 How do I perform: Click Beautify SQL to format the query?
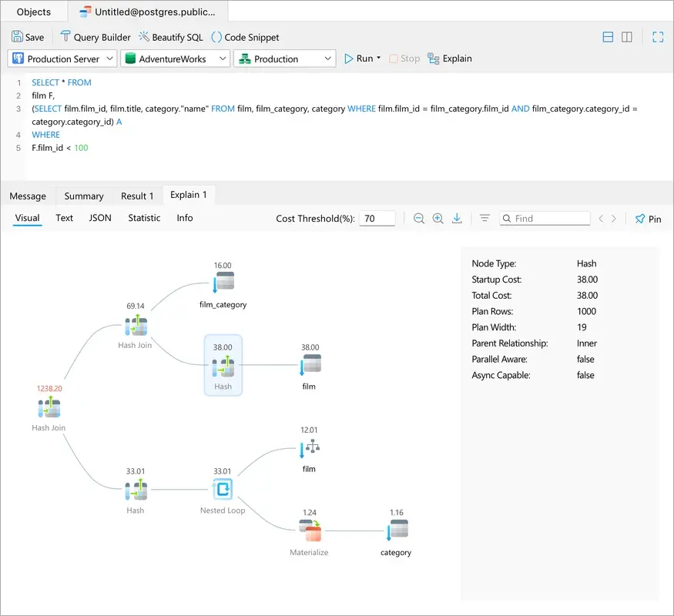point(173,36)
